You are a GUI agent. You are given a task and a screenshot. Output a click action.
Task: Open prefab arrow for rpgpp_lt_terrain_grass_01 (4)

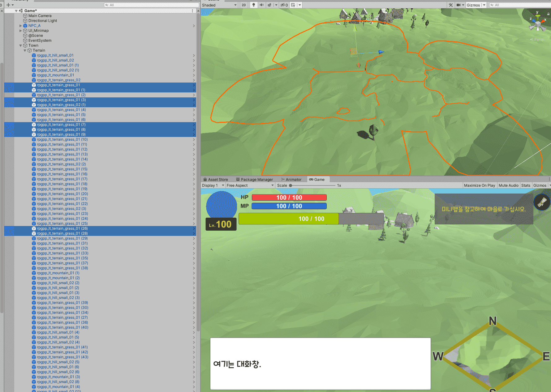194,110
